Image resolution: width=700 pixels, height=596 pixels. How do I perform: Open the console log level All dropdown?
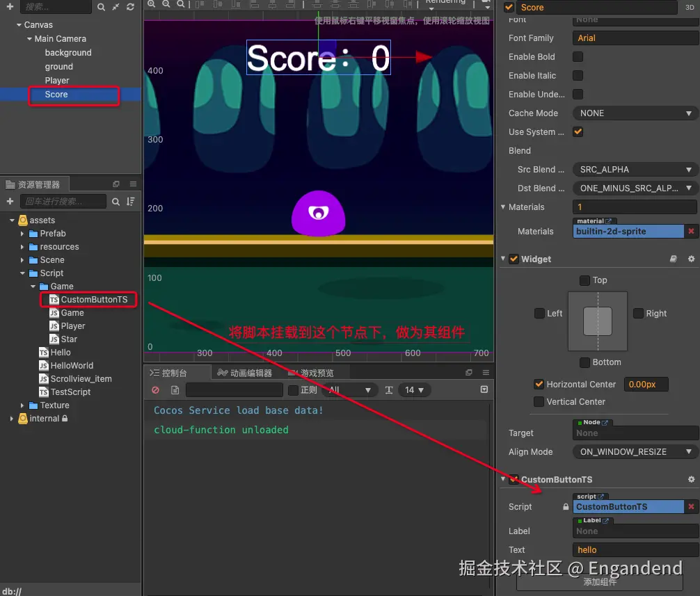[x=350, y=390]
